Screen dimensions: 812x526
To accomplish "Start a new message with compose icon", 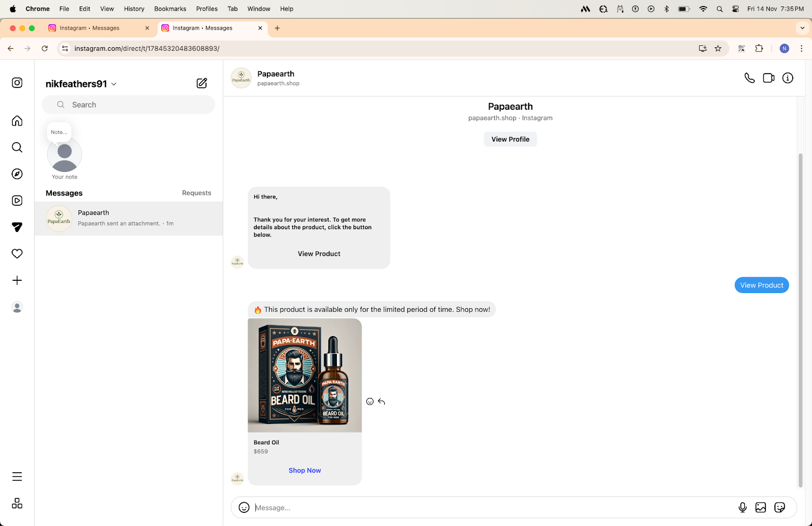I will click(x=201, y=83).
